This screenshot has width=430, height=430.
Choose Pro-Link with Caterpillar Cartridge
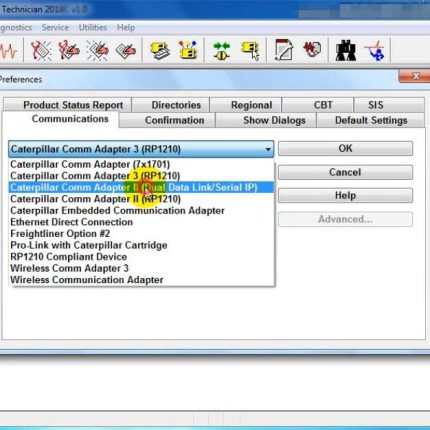click(x=141, y=245)
